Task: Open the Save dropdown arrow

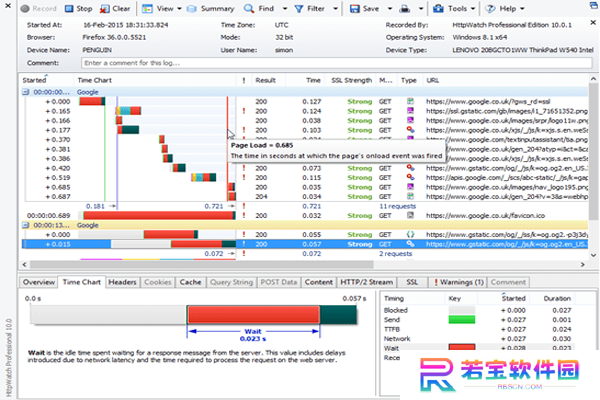Action: click(390, 8)
